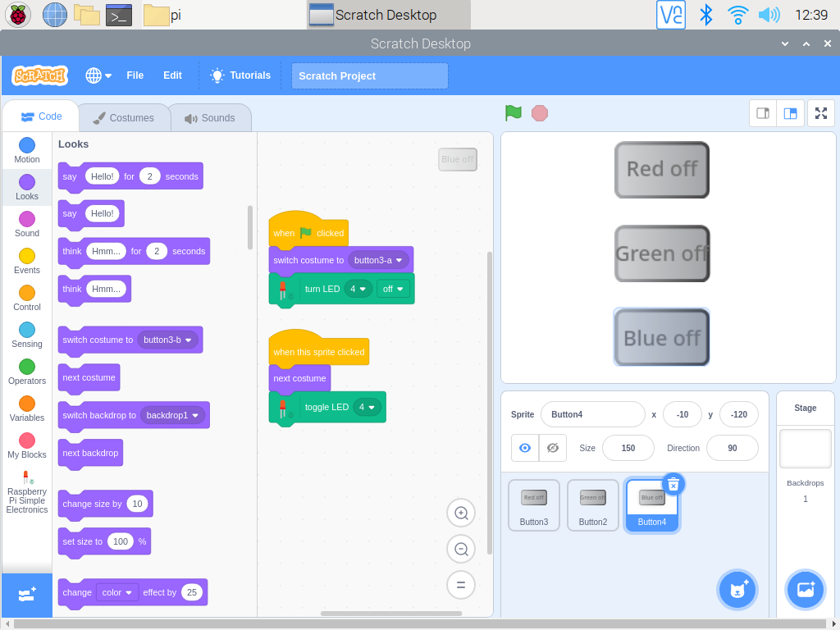Open the language globe menu
Screen dimensions: 840x630
98,75
